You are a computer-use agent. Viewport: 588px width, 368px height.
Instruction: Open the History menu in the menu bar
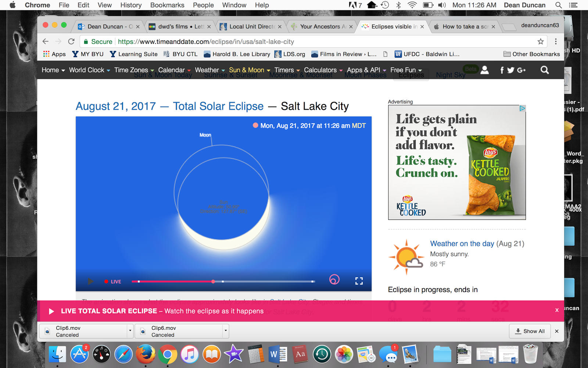coord(131,5)
